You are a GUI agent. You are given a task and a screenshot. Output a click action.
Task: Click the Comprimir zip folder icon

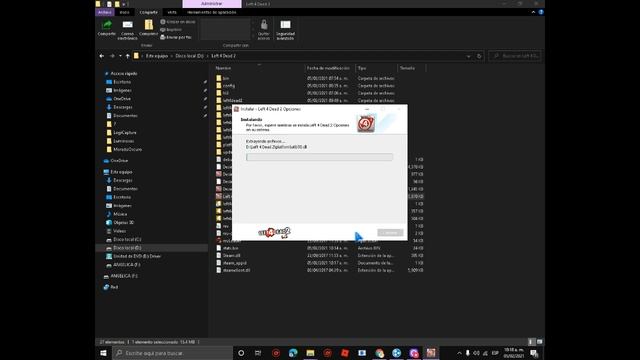pyautogui.click(x=149, y=25)
